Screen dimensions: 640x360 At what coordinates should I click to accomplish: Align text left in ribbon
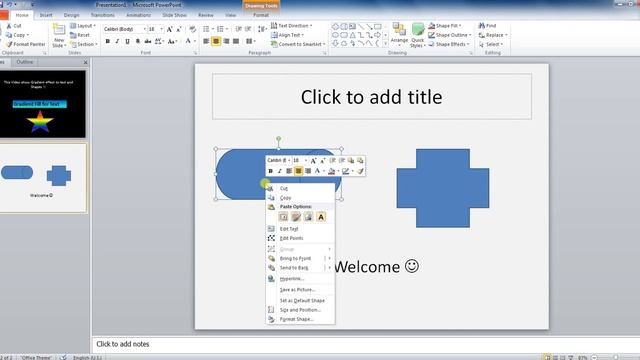click(206, 41)
